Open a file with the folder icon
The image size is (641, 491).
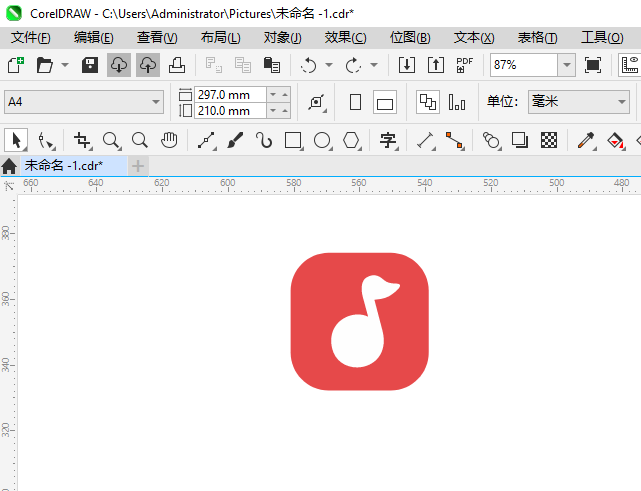click(45, 65)
